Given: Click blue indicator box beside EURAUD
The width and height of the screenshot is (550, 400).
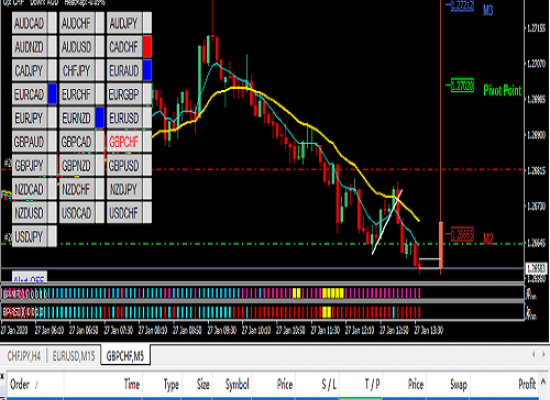Looking at the screenshot, I should point(147,70).
